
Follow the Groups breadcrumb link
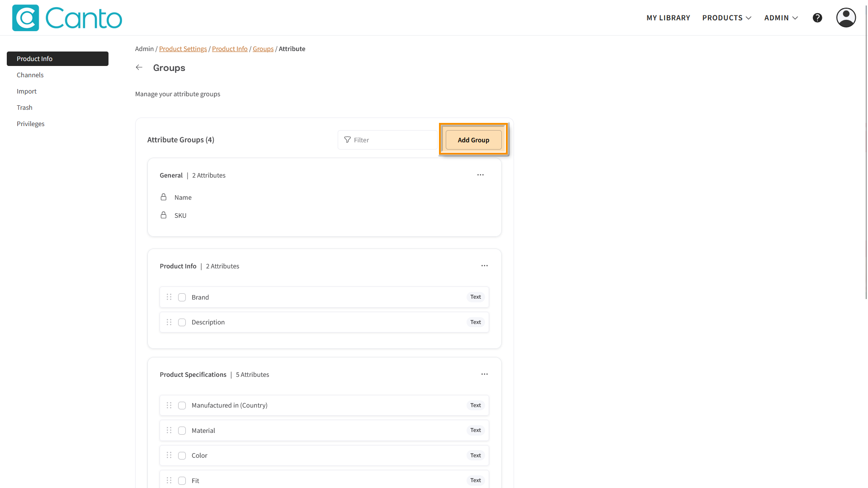263,49
